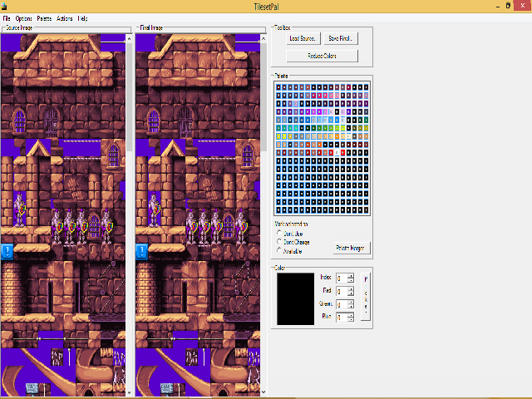This screenshot has width=532, height=399.
Task: Decrease the Red value with down arrow
Action: click(351, 293)
